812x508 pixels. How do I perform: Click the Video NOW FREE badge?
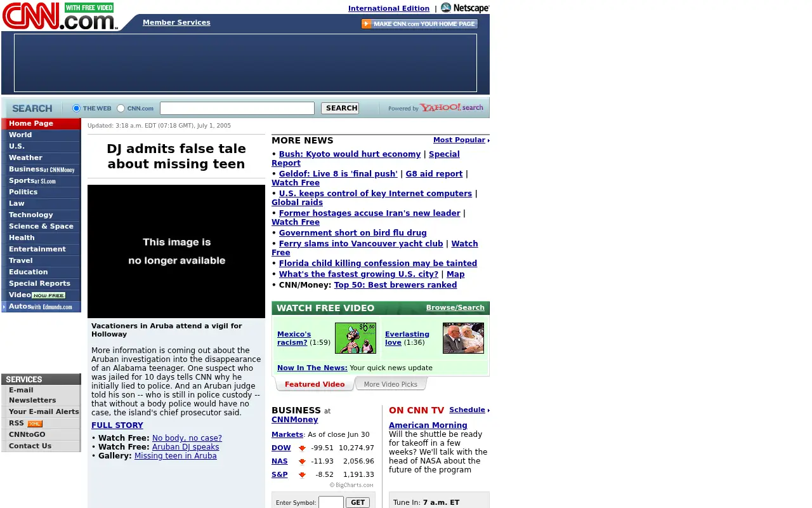tap(49, 295)
